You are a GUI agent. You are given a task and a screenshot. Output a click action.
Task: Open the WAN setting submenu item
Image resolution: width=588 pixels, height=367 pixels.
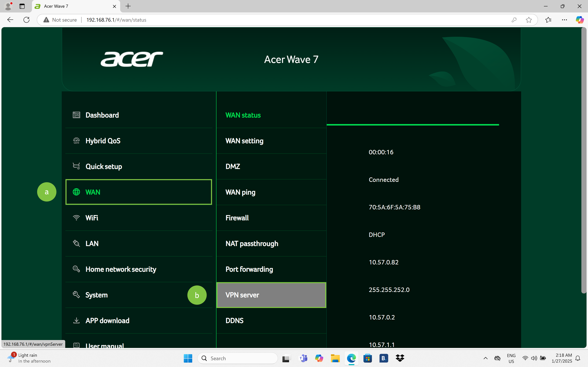tap(244, 141)
